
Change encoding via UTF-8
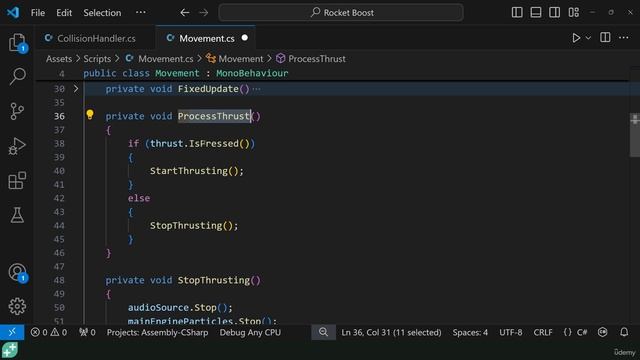511,332
